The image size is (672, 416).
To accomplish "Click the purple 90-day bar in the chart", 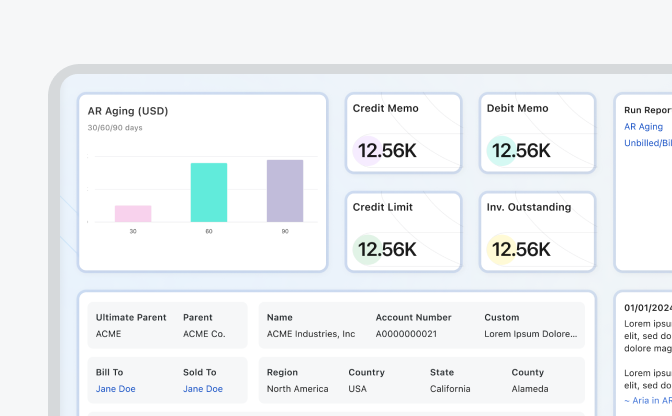I will (285, 190).
